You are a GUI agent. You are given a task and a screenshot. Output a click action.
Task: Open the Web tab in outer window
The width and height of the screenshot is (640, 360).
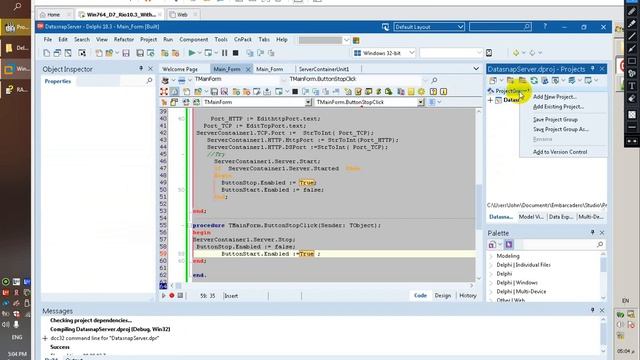[x=182, y=14]
